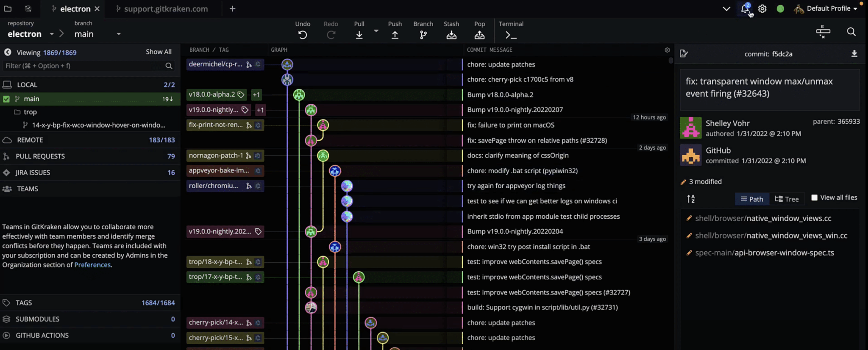Click the parent commit 365933 link
868x350 pixels.
point(849,122)
